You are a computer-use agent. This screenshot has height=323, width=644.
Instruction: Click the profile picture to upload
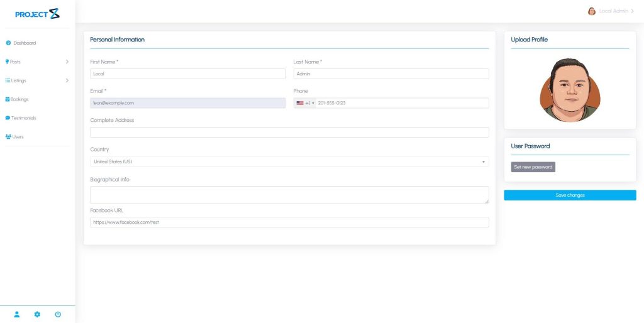point(570,90)
